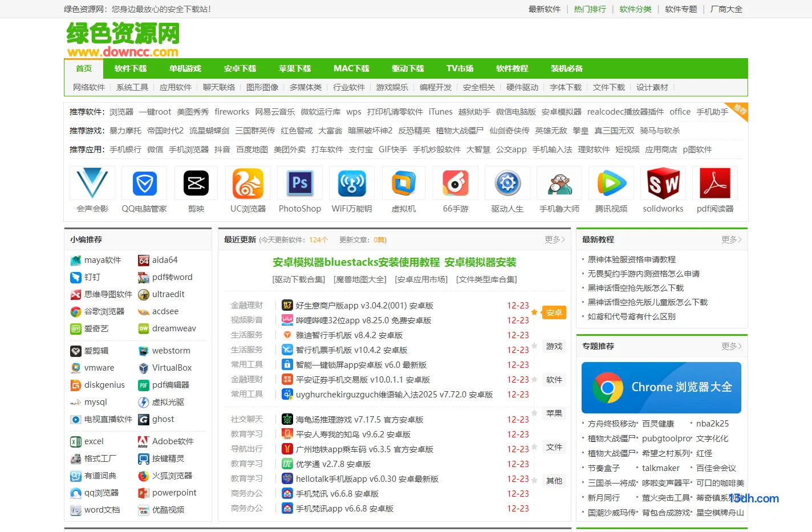Screen dimensions: 812x532
Task: Select the PhotoShop icon
Action: [300, 184]
